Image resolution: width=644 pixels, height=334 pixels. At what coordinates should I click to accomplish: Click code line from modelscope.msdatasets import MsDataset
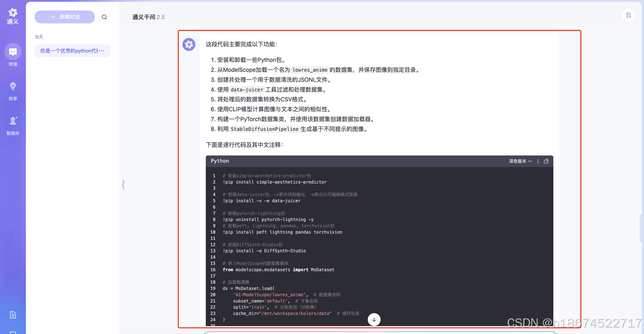tap(278, 270)
